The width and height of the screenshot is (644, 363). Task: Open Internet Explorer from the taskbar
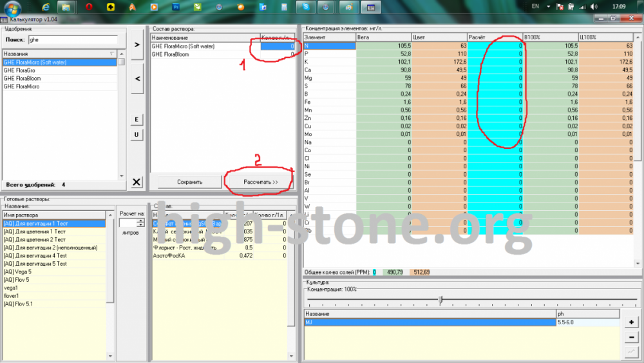click(46, 7)
